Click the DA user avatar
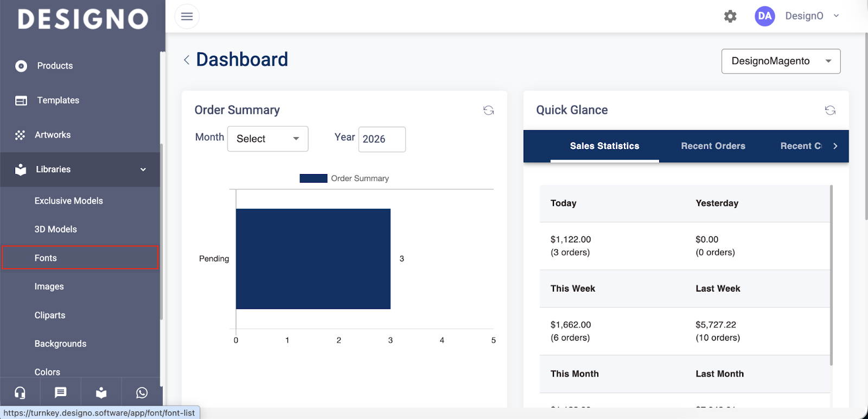Image resolution: width=868 pixels, height=419 pixels. pos(764,16)
